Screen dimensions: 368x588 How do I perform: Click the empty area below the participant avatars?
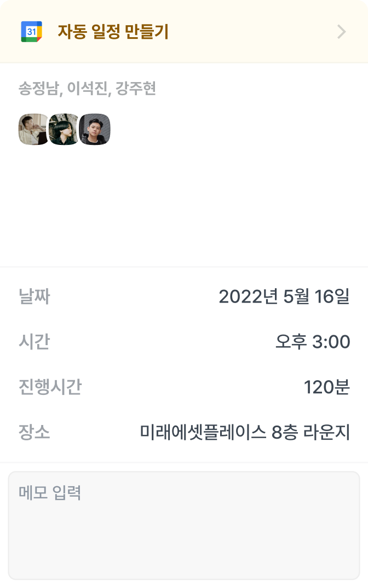coord(184,208)
